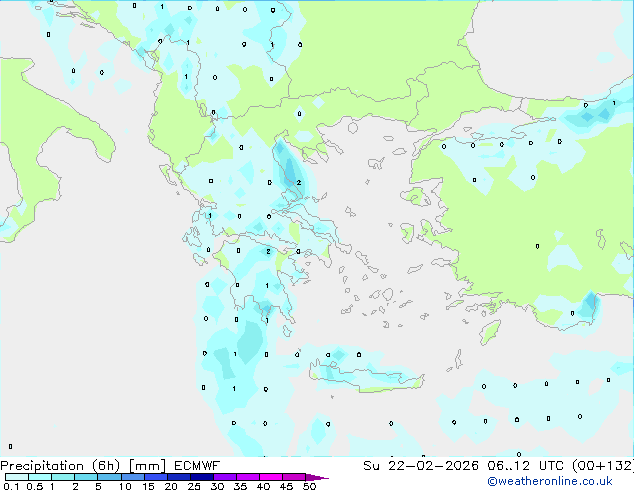Click the '[mm]' unit label
This screenshot has width=634, height=490.
tap(147, 466)
